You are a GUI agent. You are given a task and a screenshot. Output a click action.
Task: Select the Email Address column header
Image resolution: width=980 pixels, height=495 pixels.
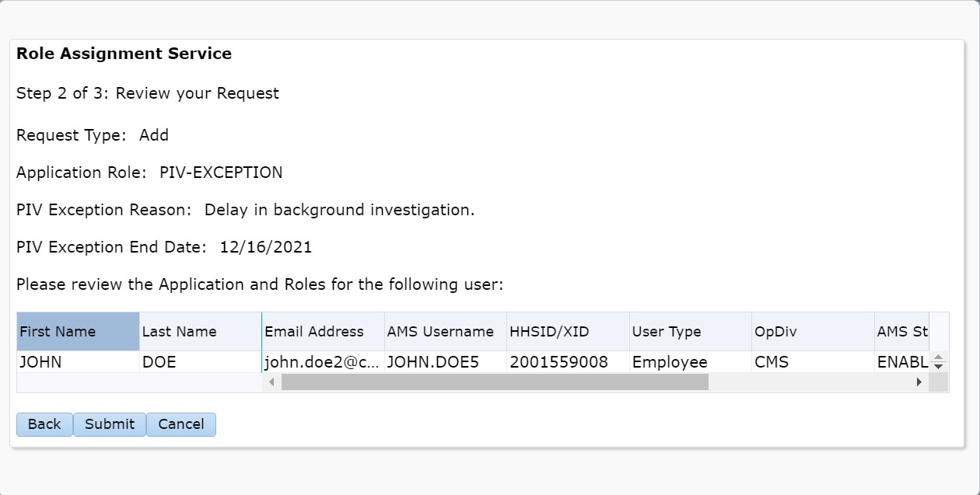pos(323,332)
